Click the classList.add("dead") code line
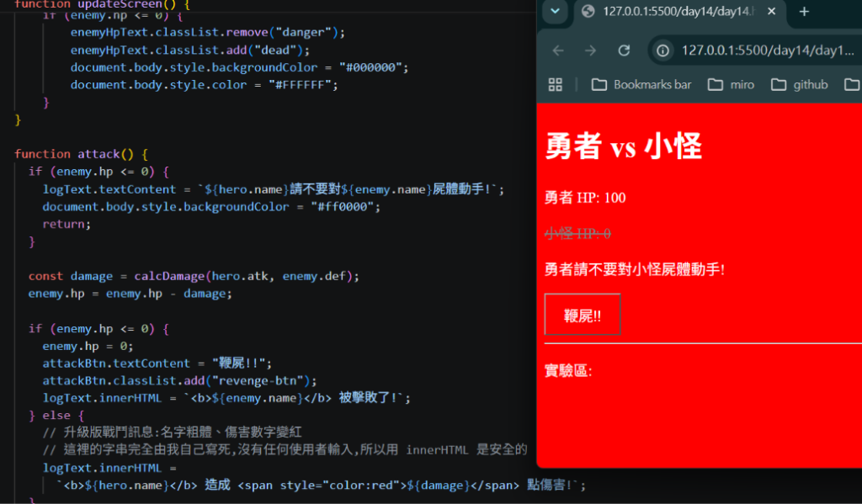The height and width of the screenshot is (504, 862). pyautogui.click(x=189, y=50)
